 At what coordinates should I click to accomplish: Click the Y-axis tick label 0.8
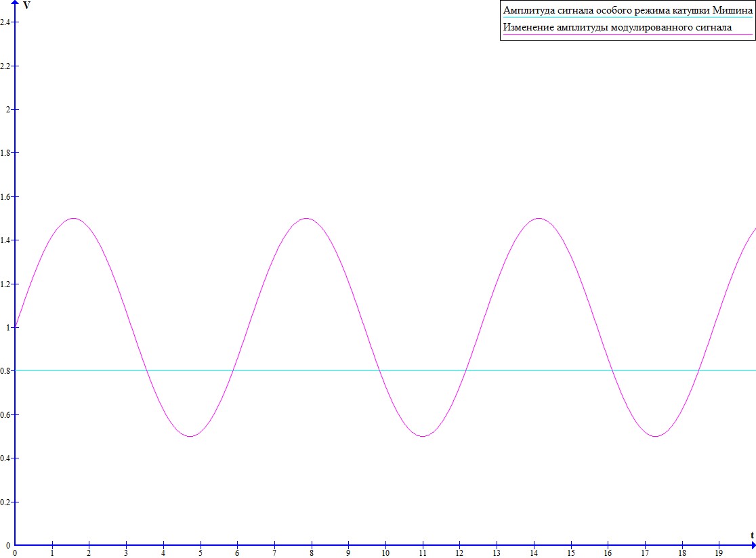[x=5, y=371]
